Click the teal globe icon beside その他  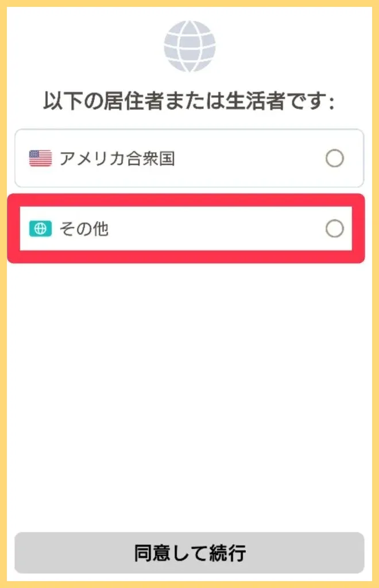tap(40, 229)
